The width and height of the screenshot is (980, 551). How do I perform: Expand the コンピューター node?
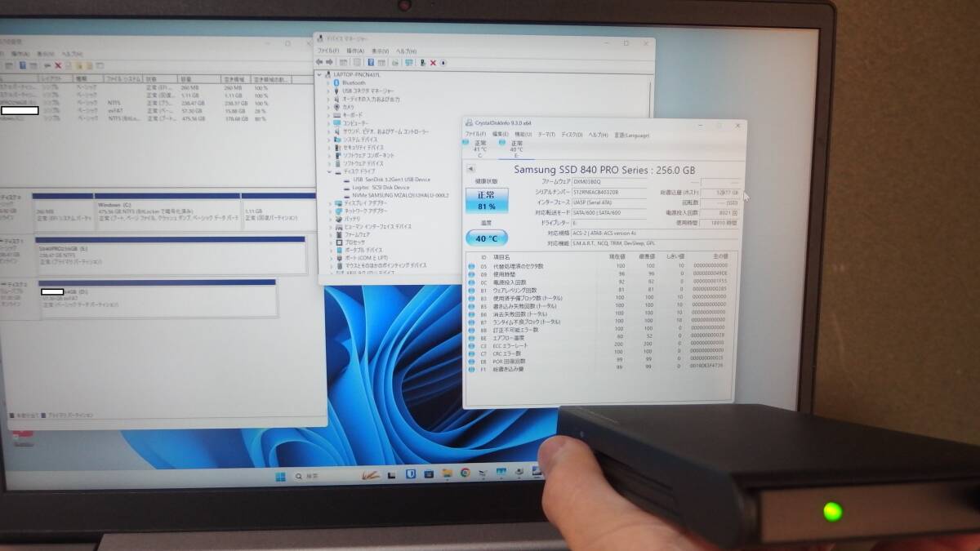[328, 123]
